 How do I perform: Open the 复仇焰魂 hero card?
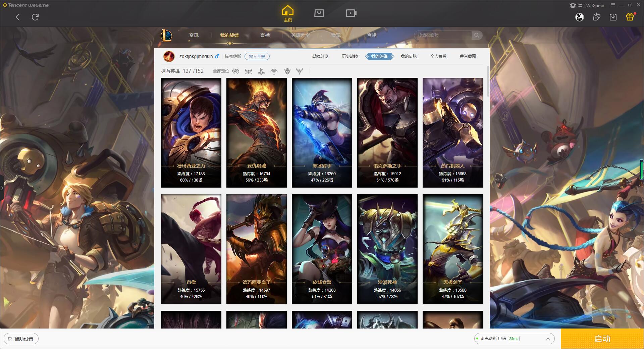[257, 133]
